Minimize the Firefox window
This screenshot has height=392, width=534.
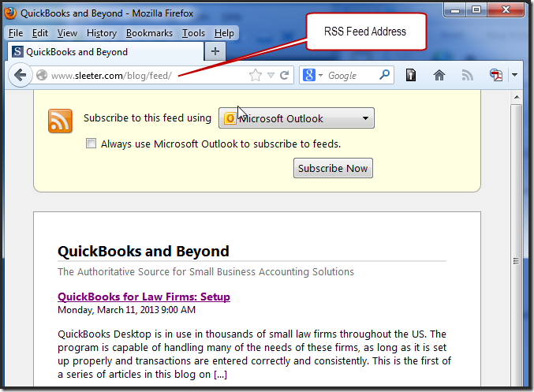coord(455,9)
